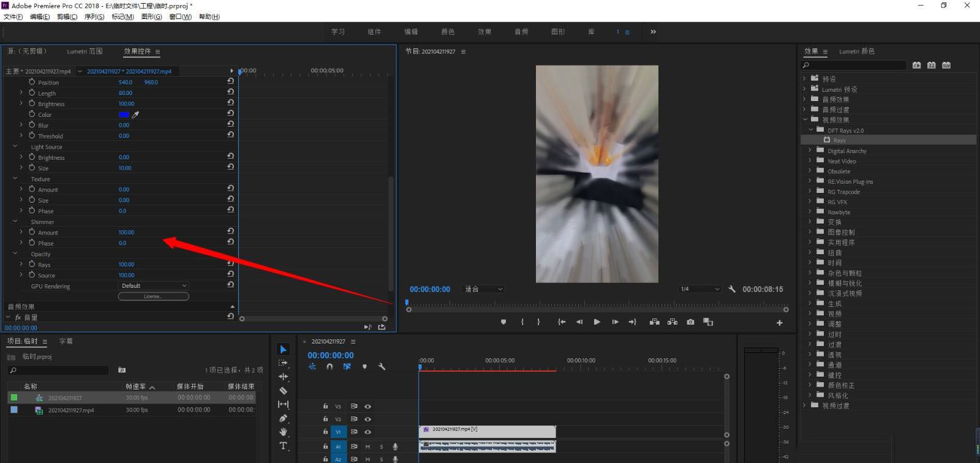Open the comparison view button
The width and height of the screenshot is (980, 463).
coord(708,322)
